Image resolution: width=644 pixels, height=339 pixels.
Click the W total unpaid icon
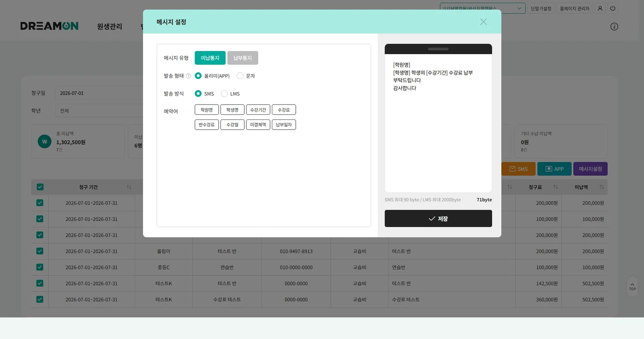pos(45,141)
